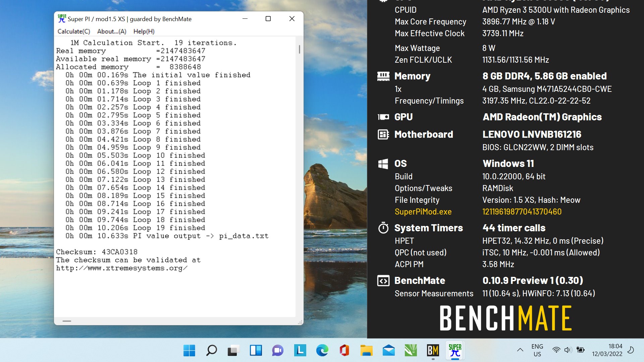The width and height of the screenshot is (644, 362).
Task: Click the 'Windows 11' OS heading
Action: (x=508, y=164)
